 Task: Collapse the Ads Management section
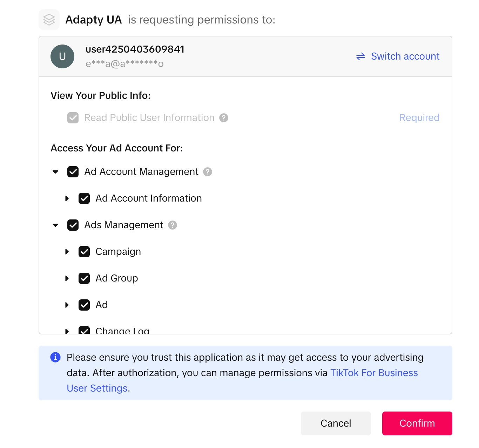(55, 225)
